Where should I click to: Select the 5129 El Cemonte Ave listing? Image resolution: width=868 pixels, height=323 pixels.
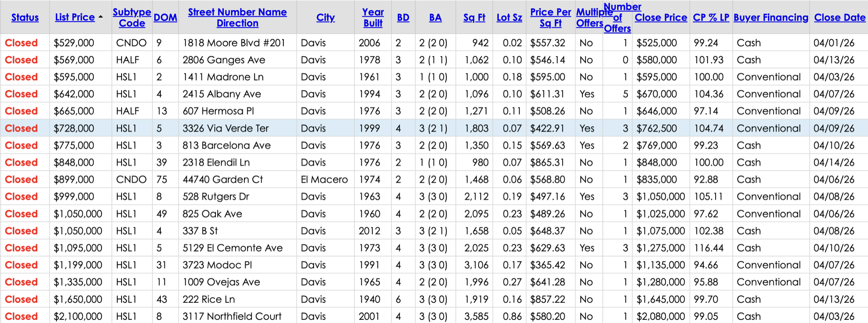232,248
